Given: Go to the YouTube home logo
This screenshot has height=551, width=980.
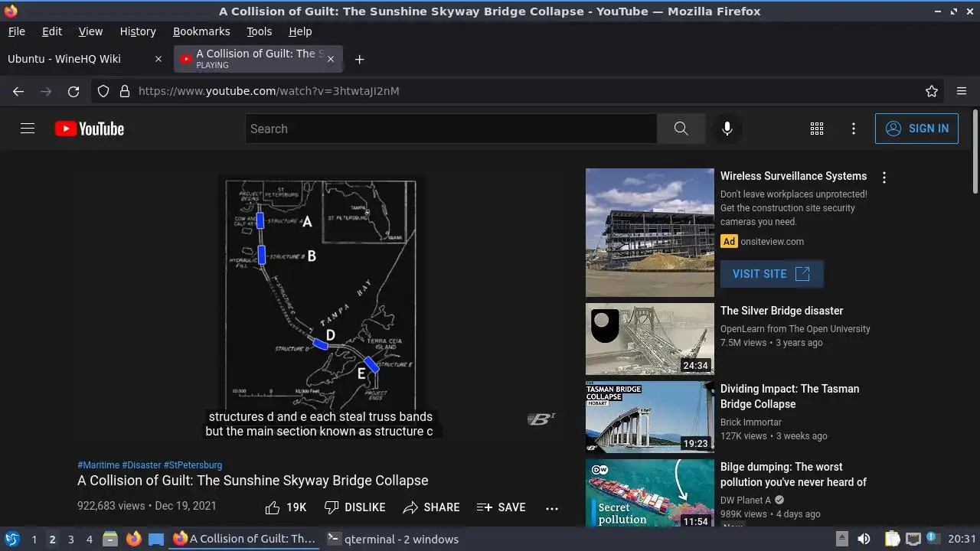Looking at the screenshot, I should pos(90,129).
